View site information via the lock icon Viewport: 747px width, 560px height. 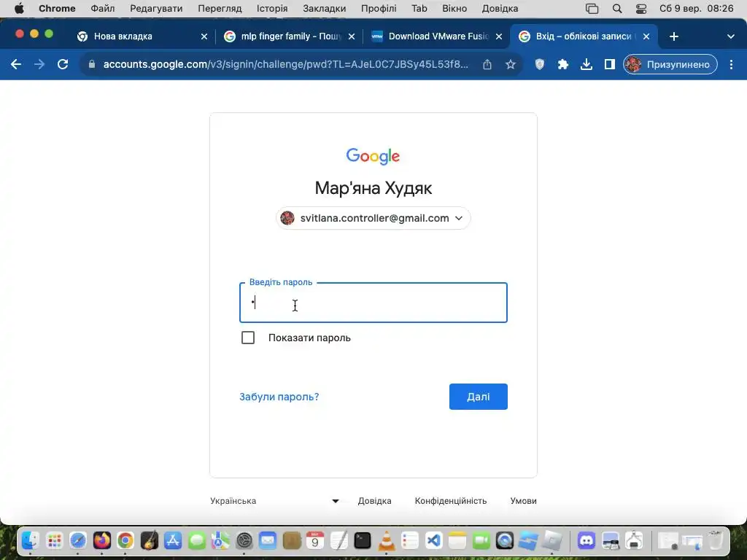pyautogui.click(x=92, y=64)
